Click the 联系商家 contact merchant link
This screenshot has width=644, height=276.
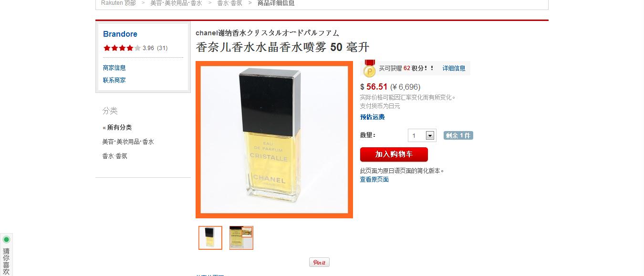(x=114, y=80)
